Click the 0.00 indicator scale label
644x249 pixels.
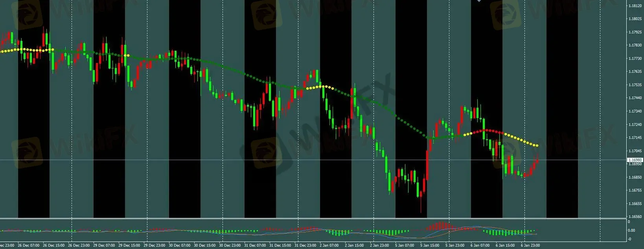tap(631, 231)
